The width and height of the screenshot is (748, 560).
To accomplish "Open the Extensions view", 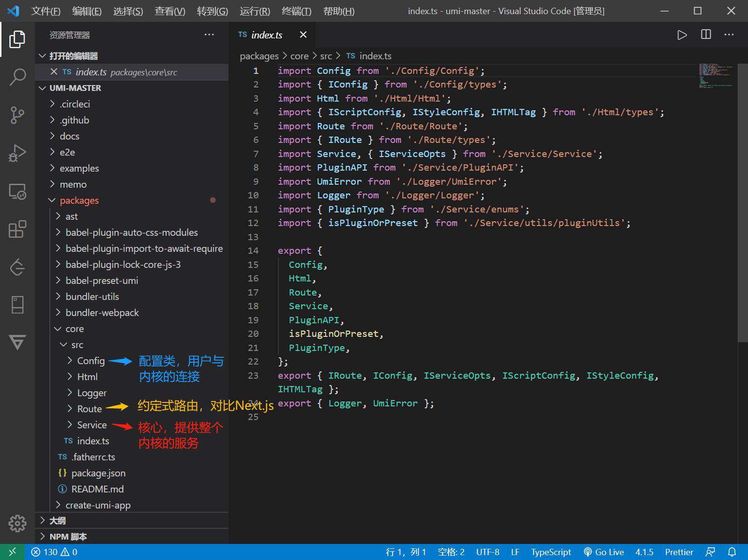I will click(17, 229).
